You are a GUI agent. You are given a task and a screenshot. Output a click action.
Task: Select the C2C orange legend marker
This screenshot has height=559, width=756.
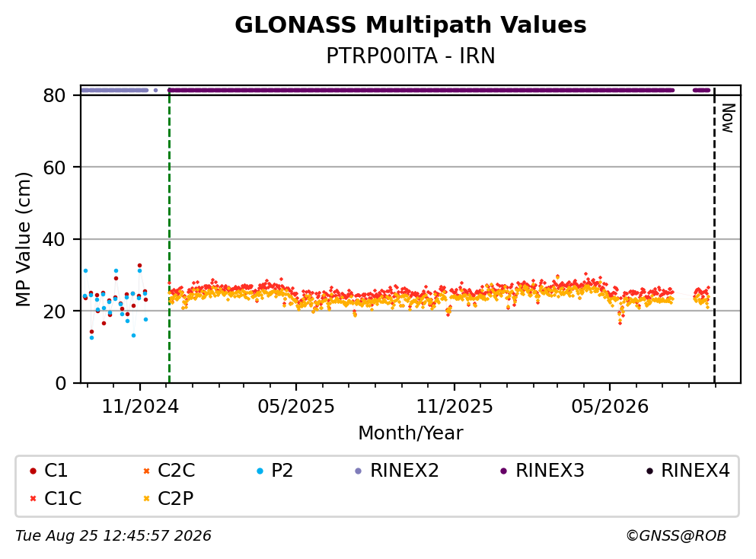[147, 471]
